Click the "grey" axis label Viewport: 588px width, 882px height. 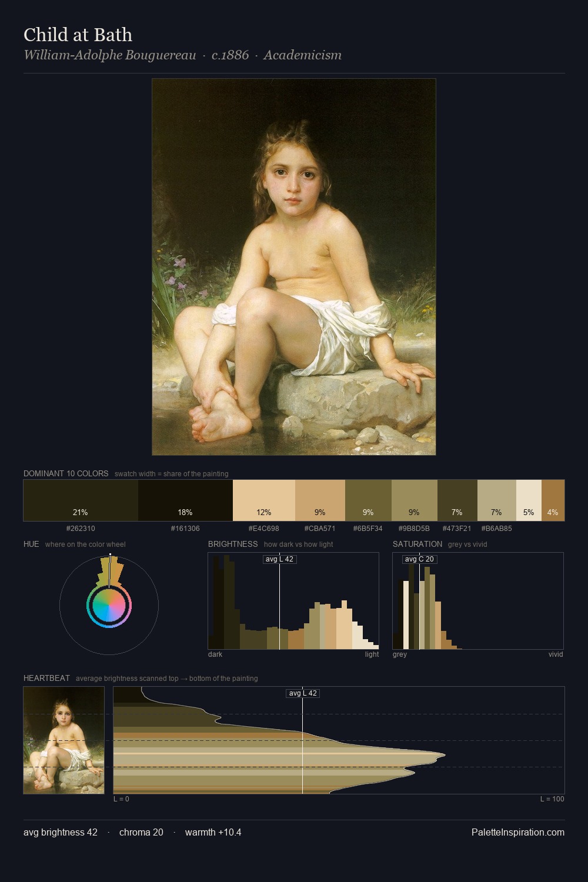pyautogui.click(x=400, y=654)
